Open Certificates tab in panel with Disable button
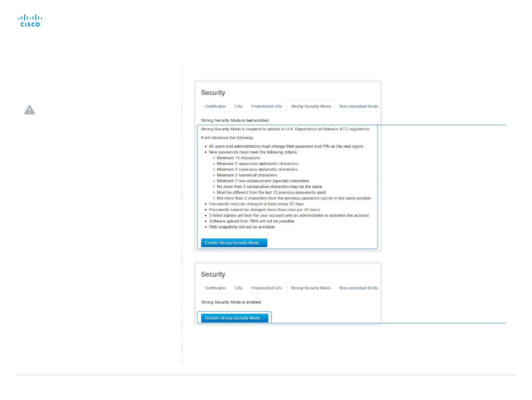Image resolution: width=532 pixels, height=400 pixels. click(216, 288)
